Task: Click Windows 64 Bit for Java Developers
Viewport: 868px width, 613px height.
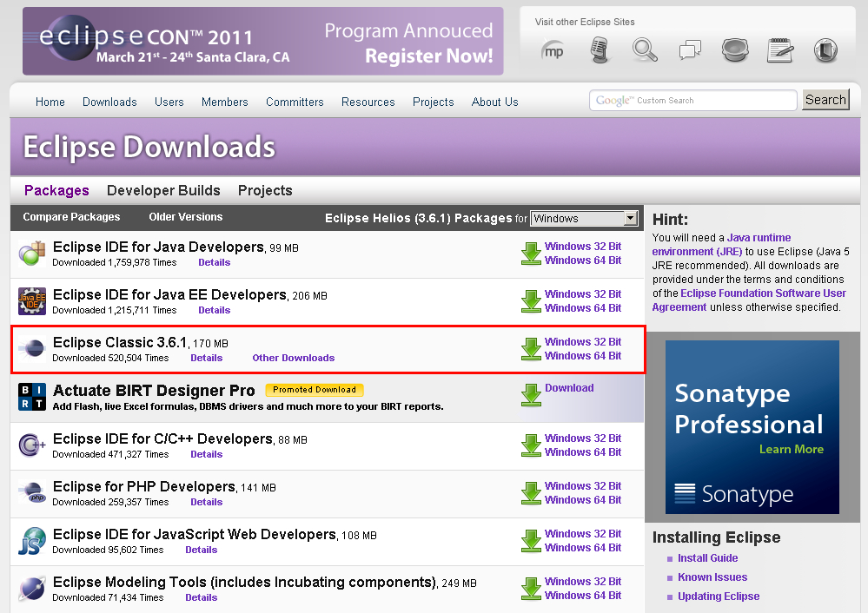Action: point(583,260)
